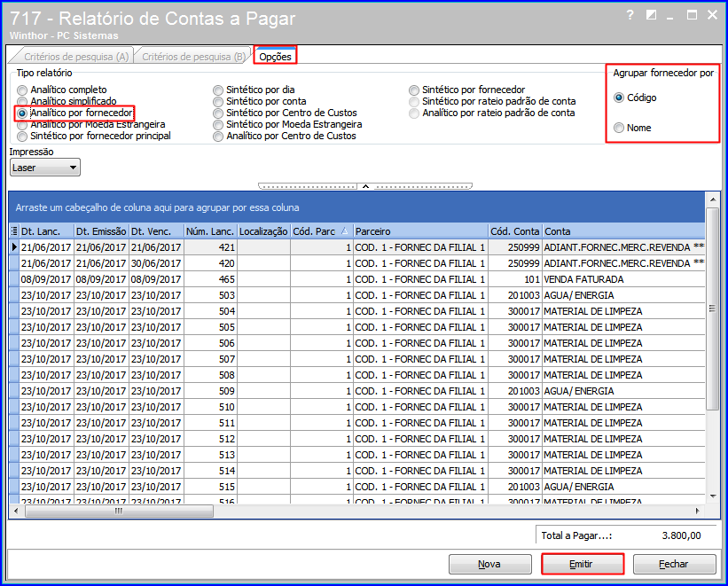Click VENDA FATURADA account cell

click(x=623, y=279)
